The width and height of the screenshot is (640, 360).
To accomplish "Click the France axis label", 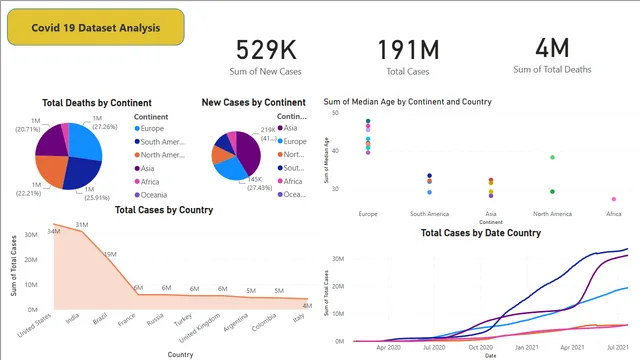I will coord(127,320).
